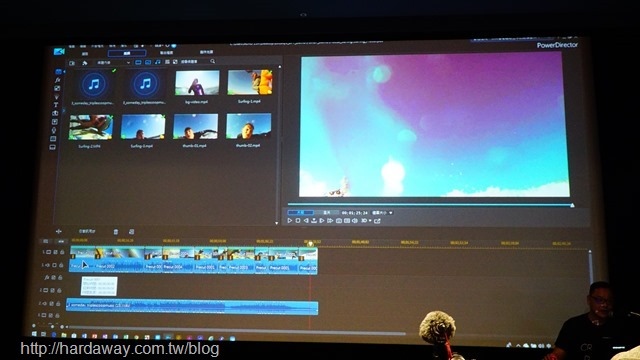Click the icon right of the trash button
This screenshot has width=640, height=360.
click(131, 232)
